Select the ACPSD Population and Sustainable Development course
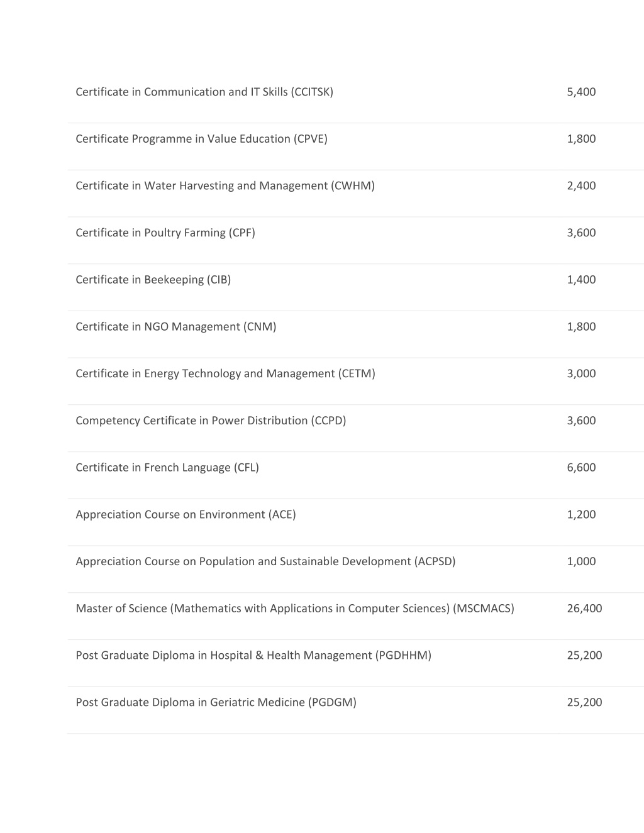The image size is (644, 833). coord(265,561)
